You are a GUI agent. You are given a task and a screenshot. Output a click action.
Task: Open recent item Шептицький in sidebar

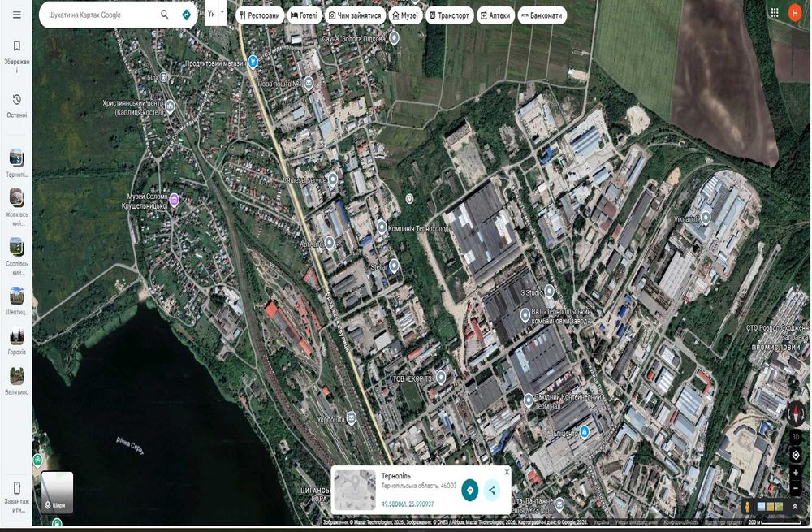pyautogui.click(x=16, y=301)
